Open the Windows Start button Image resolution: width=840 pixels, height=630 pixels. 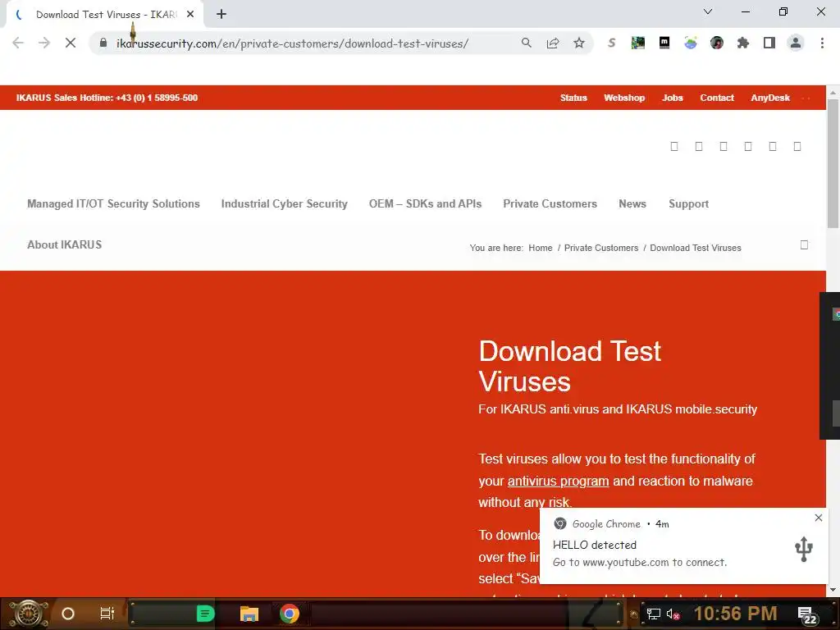point(29,614)
